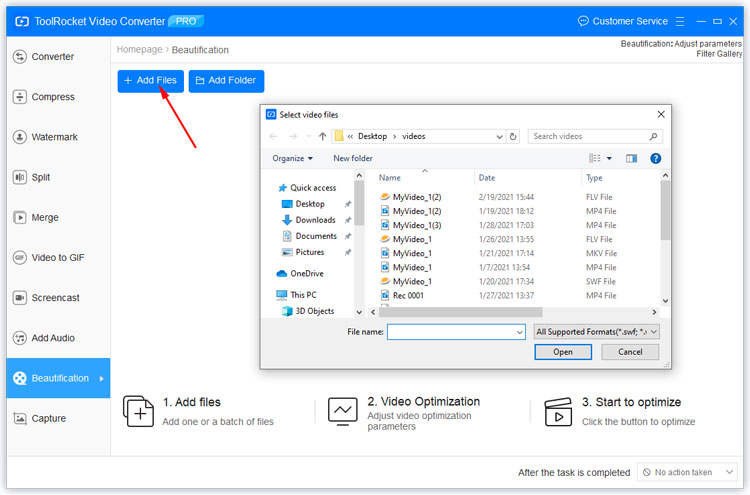Viewport: 750px width, 495px height.
Task: Click the Search videos field
Action: coord(595,136)
